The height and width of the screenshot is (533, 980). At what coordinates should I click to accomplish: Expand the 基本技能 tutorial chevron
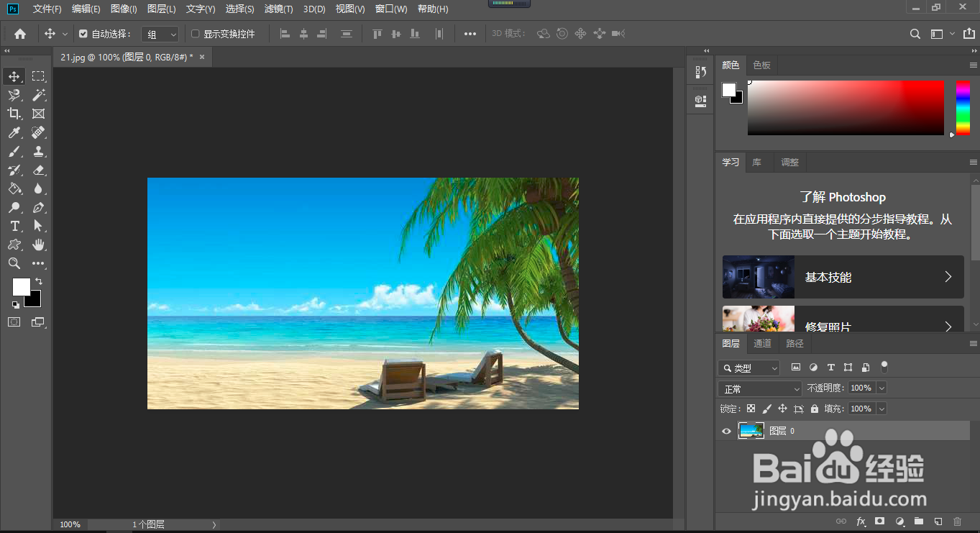pos(948,277)
